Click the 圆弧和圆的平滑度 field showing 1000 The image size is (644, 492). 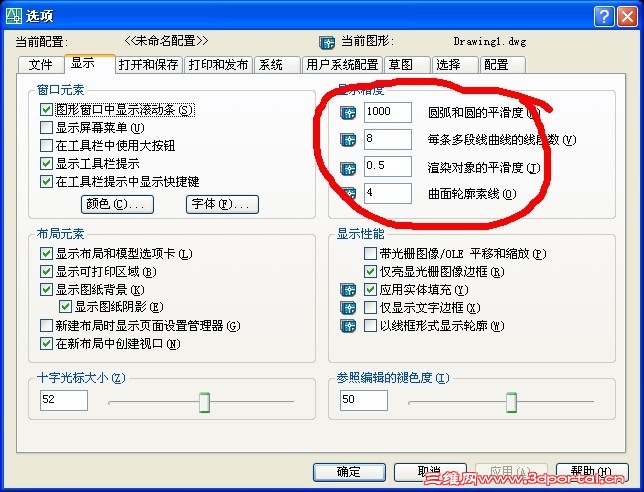tap(388, 113)
